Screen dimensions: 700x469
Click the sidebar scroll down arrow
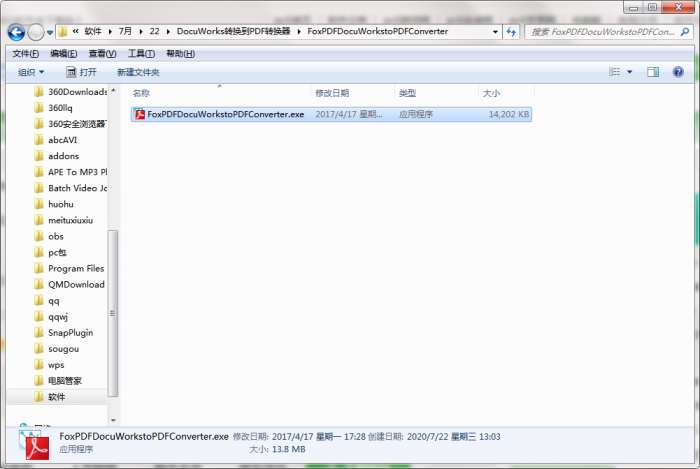113,420
